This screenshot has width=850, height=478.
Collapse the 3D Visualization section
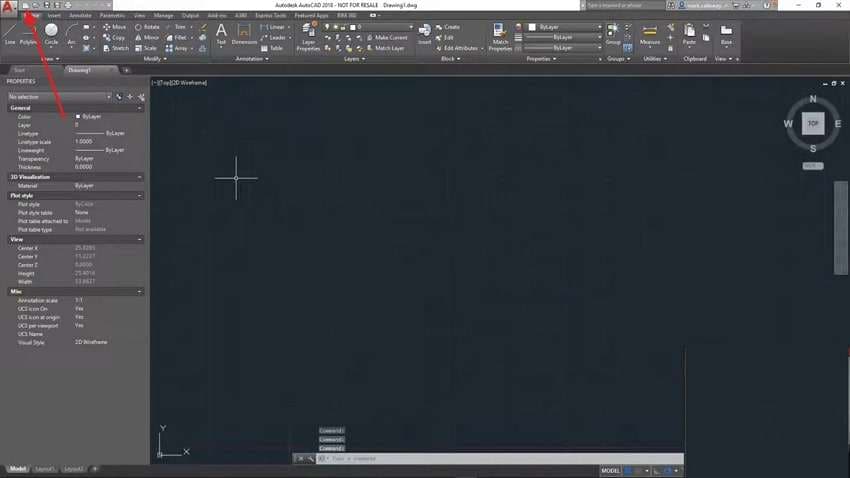[139, 177]
